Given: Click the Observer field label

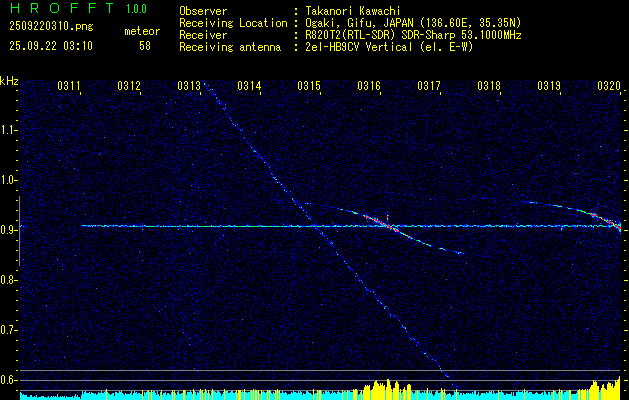Looking at the screenshot, I should (203, 11).
